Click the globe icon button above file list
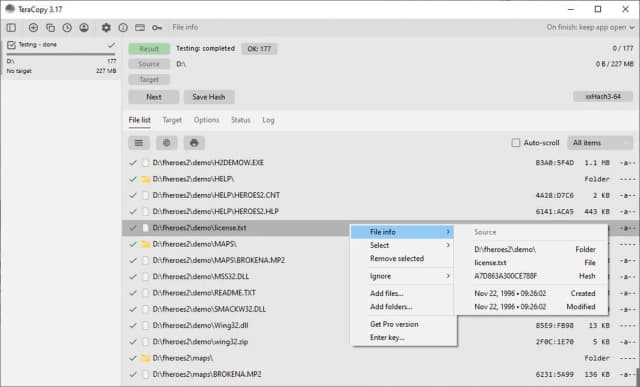This screenshot has width=640, height=387. [167, 143]
